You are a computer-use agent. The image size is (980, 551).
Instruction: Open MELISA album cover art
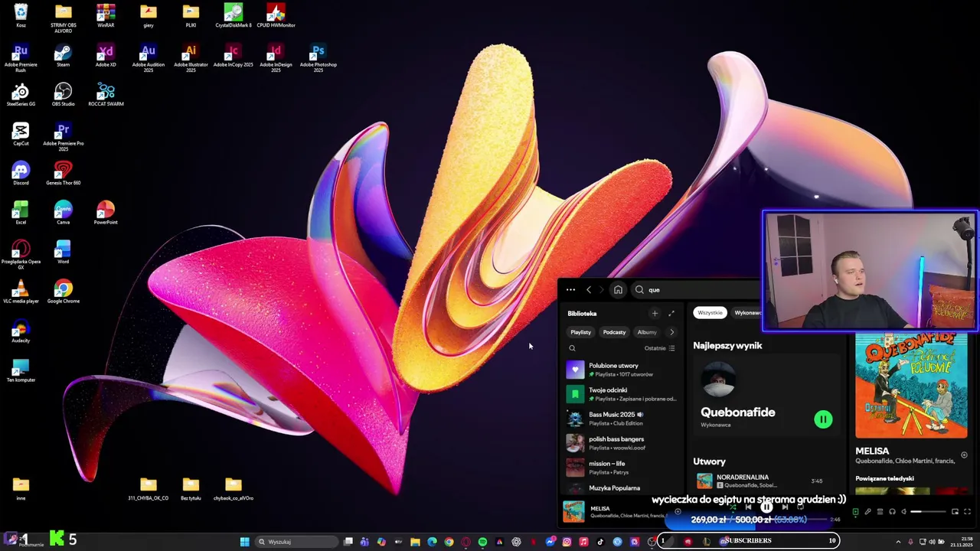click(x=911, y=386)
